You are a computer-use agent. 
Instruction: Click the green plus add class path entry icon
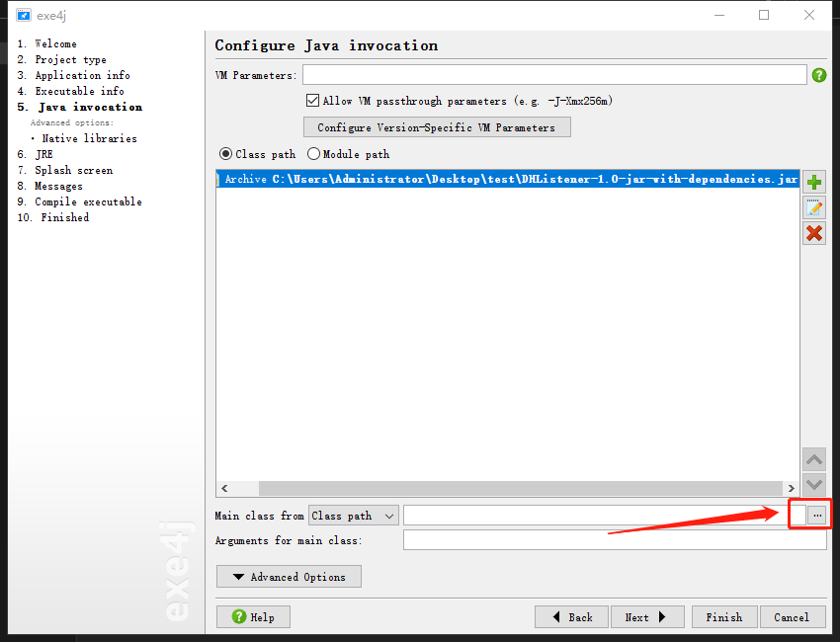pos(813,182)
